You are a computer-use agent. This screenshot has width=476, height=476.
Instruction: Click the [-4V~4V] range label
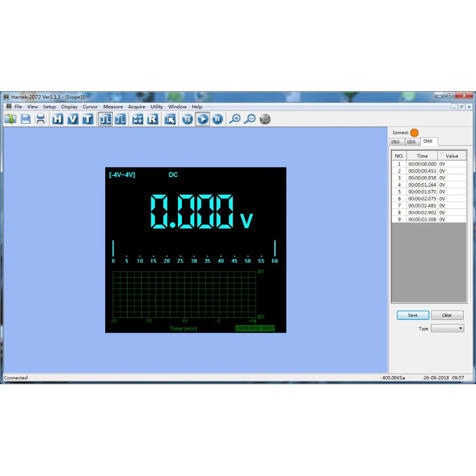(x=122, y=175)
